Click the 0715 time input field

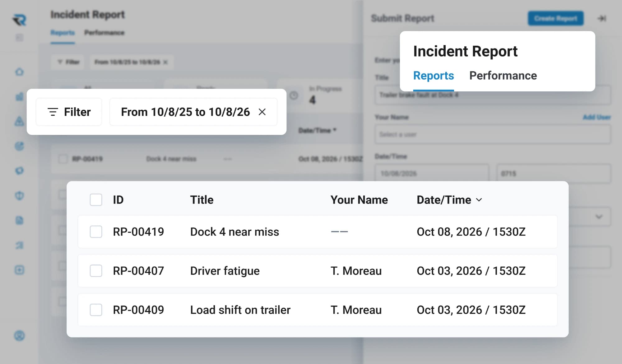554,173
